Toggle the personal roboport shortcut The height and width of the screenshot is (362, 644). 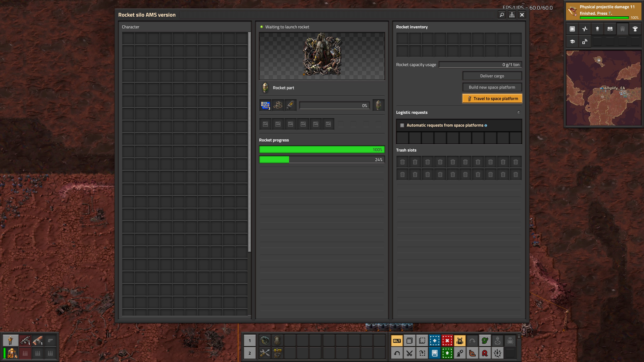pos(460,341)
